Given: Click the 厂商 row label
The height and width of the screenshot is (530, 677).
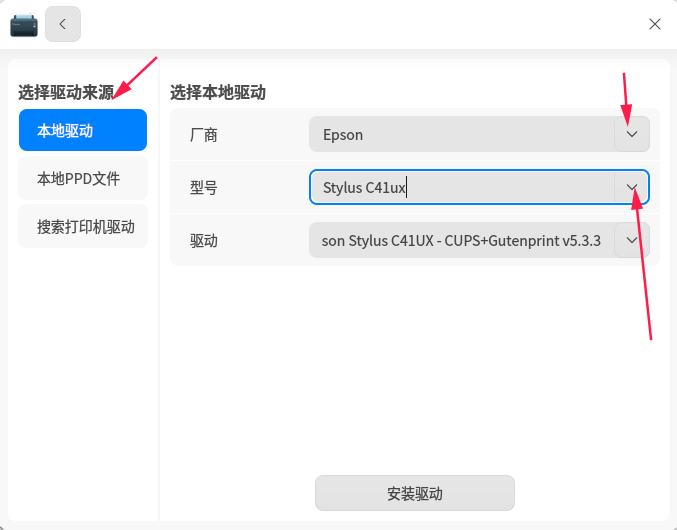Looking at the screenshot, I should pos(203,135).
